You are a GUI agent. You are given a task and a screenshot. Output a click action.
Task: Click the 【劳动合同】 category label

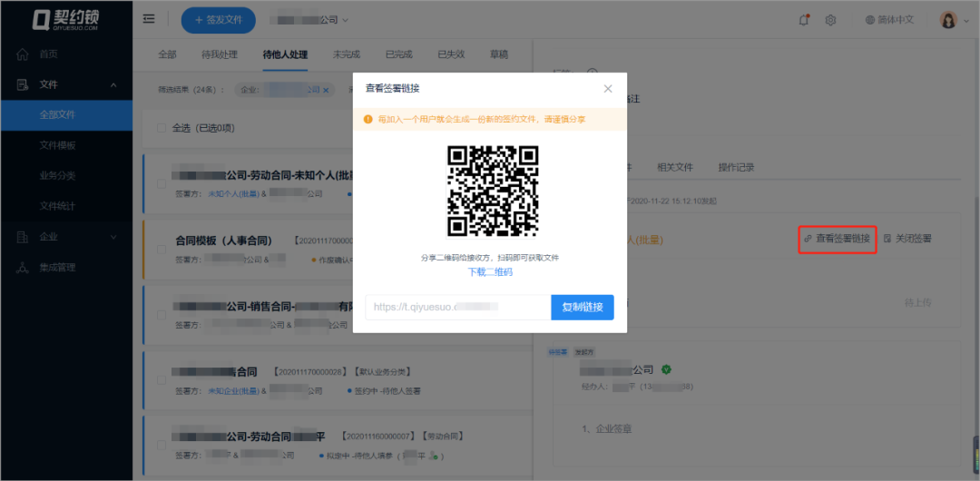[443, 436]
